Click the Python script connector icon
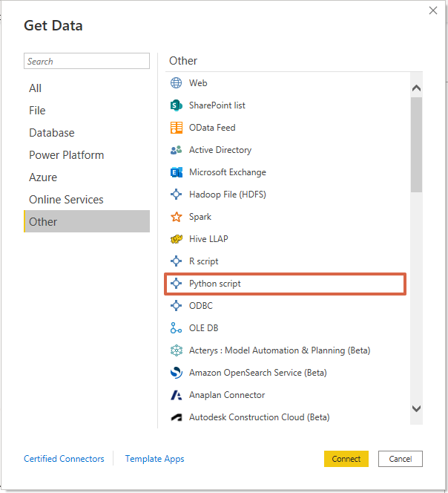Screen dimensions: 448x493 coord(176,284)
